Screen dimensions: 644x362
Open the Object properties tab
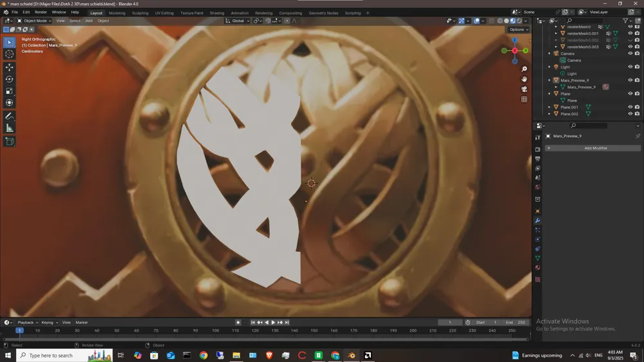point(538,211)
